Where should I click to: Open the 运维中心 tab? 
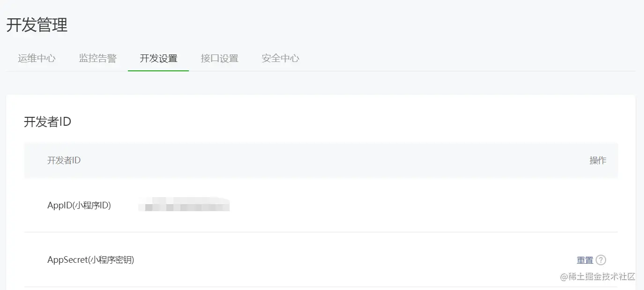tap(37, 59)
